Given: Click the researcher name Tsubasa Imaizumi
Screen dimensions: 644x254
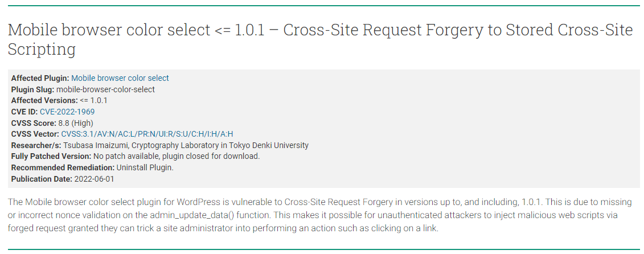Looking at the screenshot, I should (91, 145).
